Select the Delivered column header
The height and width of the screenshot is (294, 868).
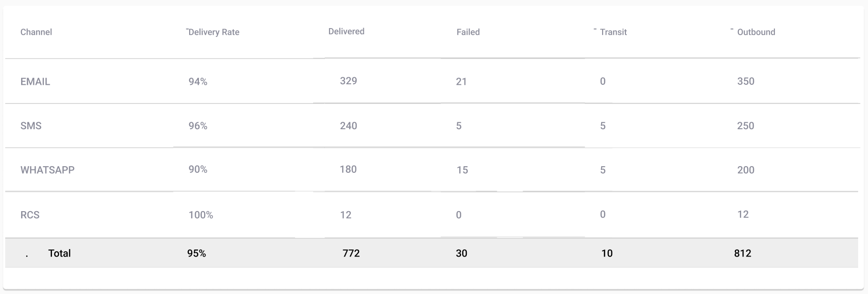pyautogui.click(x=346, y=31)
